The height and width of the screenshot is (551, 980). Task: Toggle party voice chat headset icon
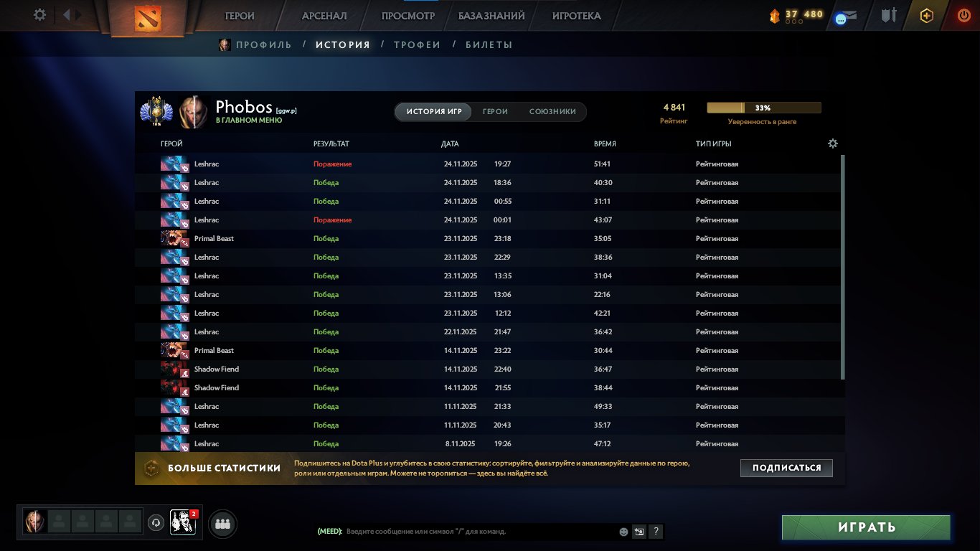tap(156, 522)
